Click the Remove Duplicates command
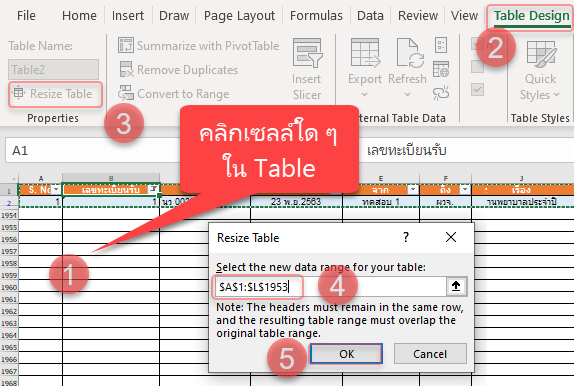Viewport: 574px width, 386px height. tap(178, 70)
